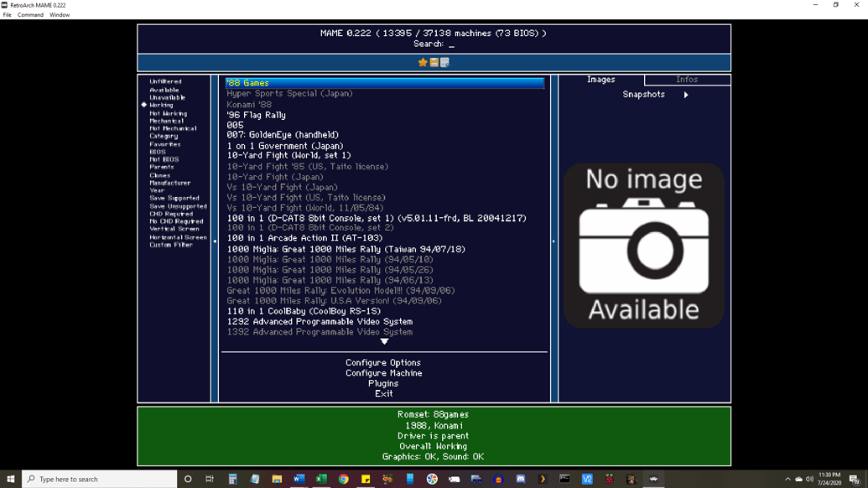The width and height of the screenshot is (868, 488).
Task: Click the save/floppy toolbar icon
Action: point(434,63)
